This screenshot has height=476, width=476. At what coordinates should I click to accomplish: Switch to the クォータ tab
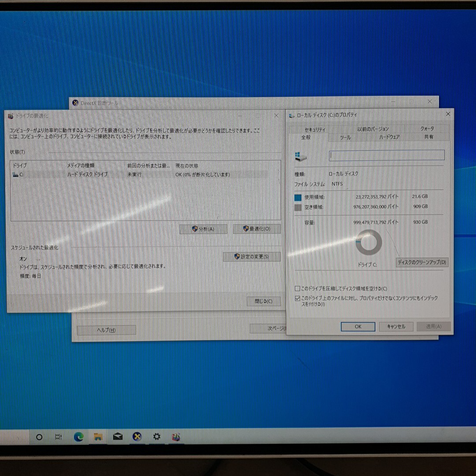(x=427, y=129)
